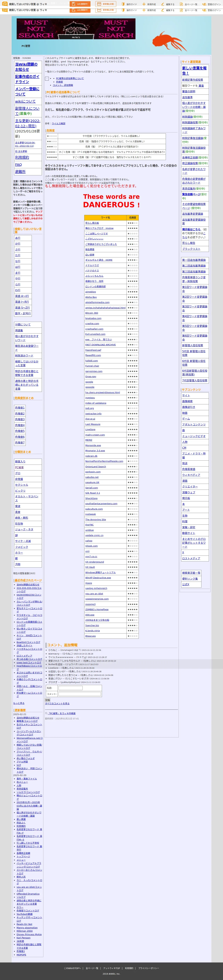
Task: Open the Silk Road 3.1 entry
Action: point(92,493)
